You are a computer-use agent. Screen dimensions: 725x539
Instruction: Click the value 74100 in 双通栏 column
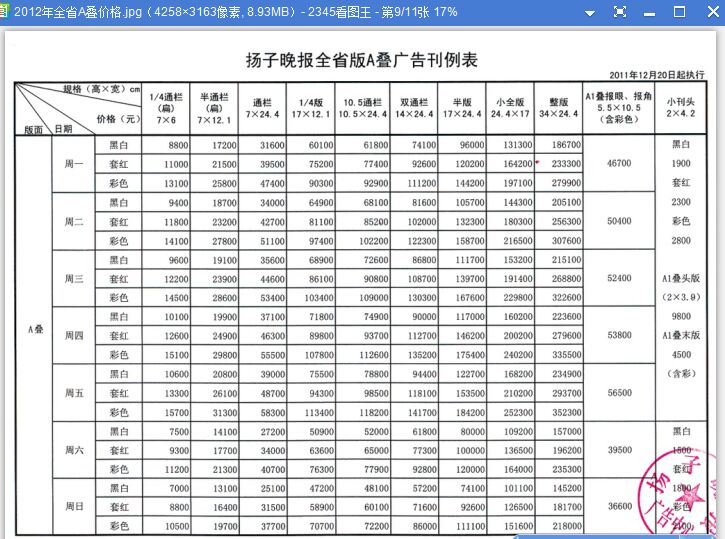point(424,145)
